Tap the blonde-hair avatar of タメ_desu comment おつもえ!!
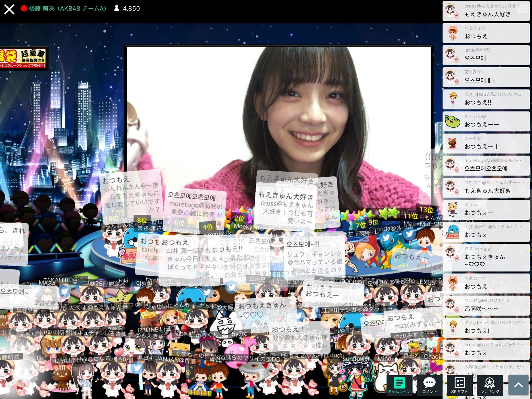This screenshot has height=399, width=532. 452,99
